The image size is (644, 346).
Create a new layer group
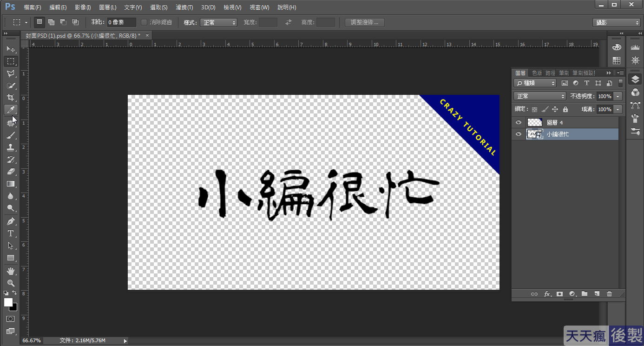585,294
